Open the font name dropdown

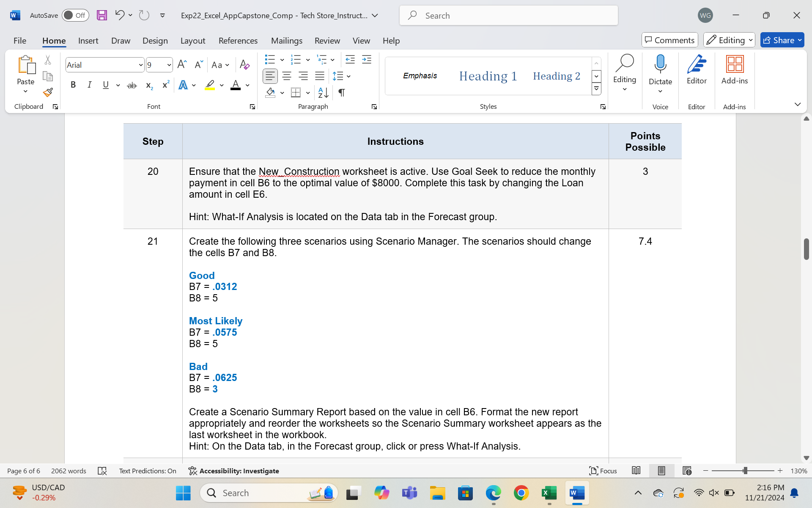141,65
